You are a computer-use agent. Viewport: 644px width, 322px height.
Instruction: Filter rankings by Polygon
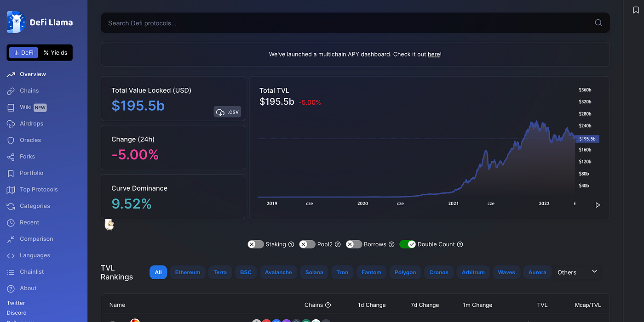[405, 272]
